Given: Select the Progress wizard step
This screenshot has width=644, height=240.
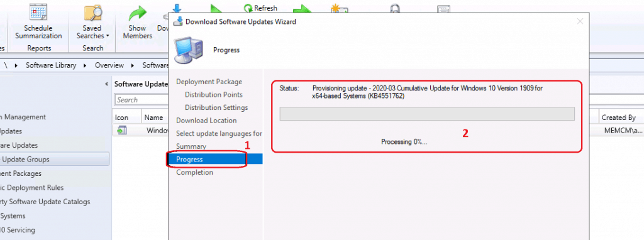Looking at the screenshot, I should coord(215,159).
